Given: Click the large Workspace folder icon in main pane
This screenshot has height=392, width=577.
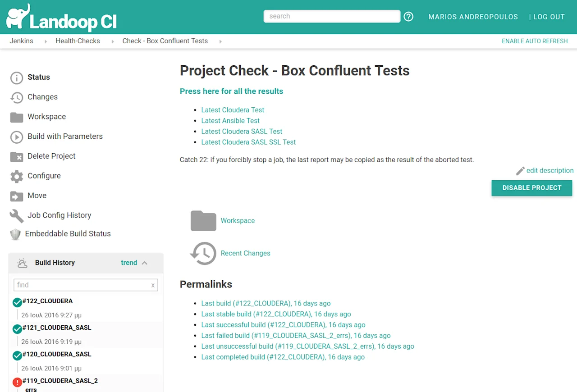Looking at the screenshot, I should click(x=203, y=221).
